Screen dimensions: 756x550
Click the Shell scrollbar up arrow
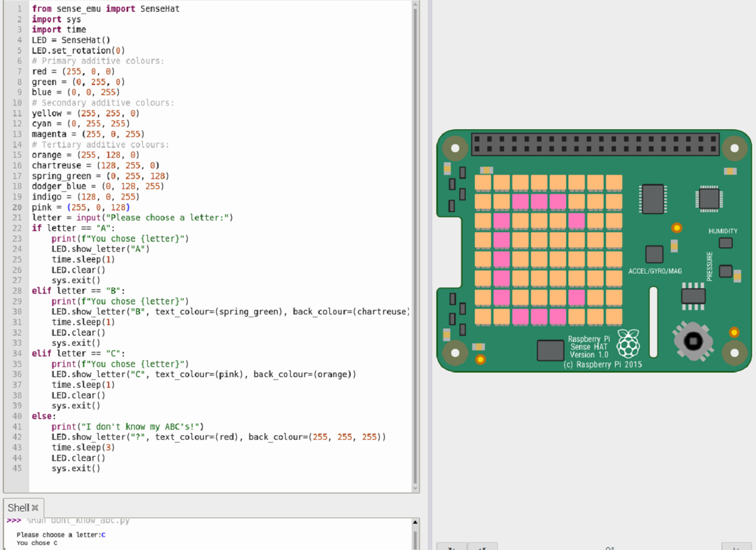pos(415,523)
